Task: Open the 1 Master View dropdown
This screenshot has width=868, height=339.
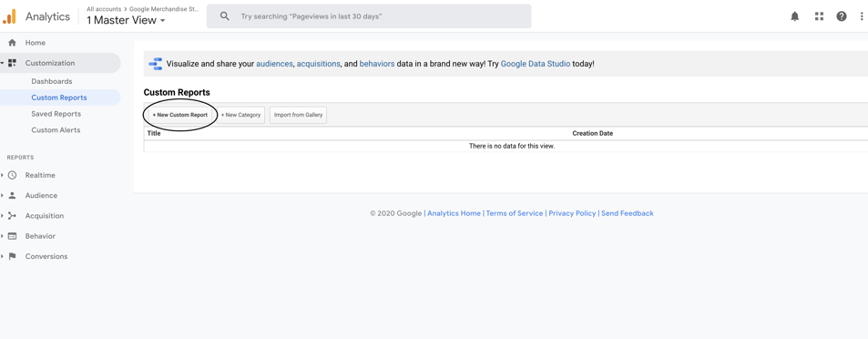Action: pyautogui.click(x=126, y=20)
